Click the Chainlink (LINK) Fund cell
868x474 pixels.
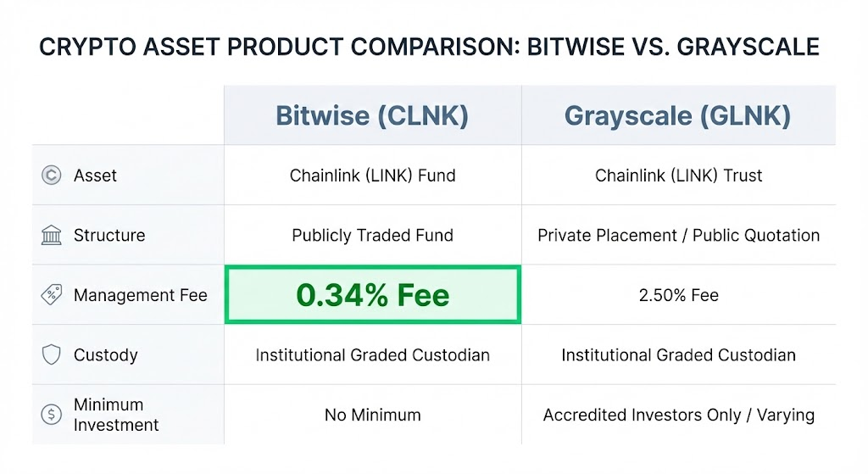(372, 176)
